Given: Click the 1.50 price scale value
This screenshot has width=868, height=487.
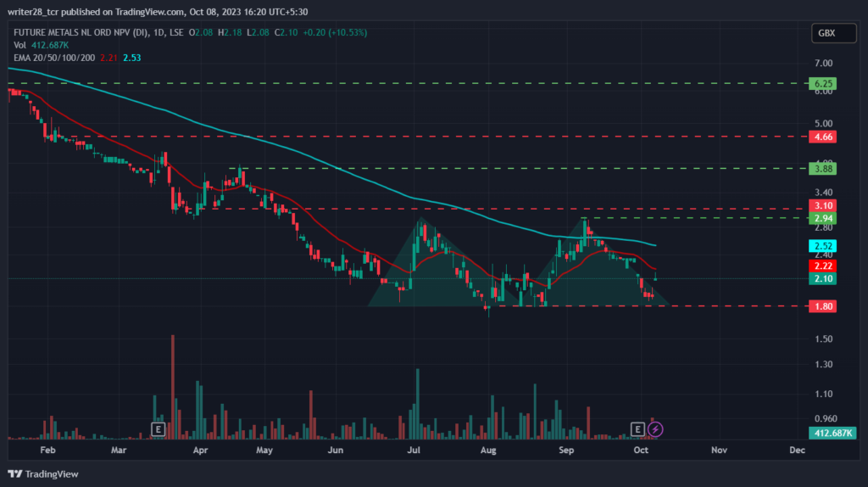Looking at the screenshot, I should 824,339.
